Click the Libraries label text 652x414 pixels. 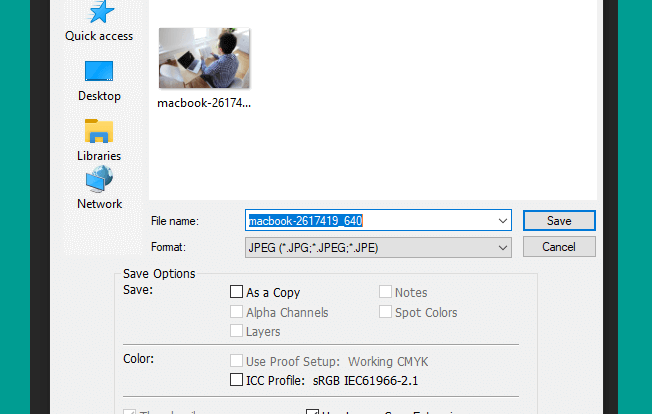99,156
